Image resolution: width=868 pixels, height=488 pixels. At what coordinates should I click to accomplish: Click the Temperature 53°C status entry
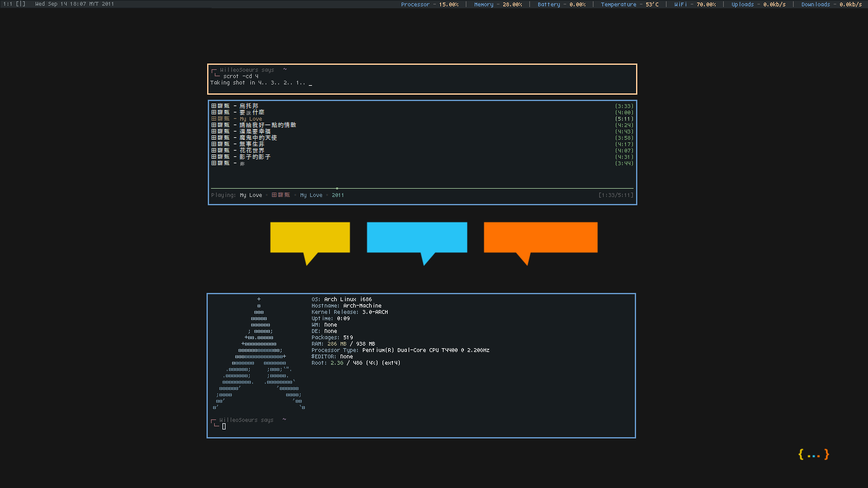[630, 4]
